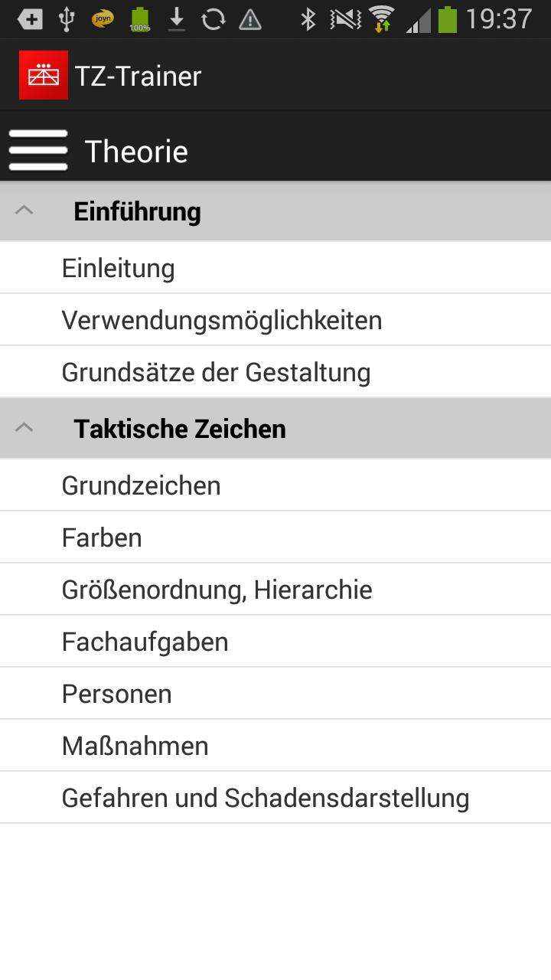Tap the download status icon
The height and width of the screenshot is (980, 551).
point(176,17)
